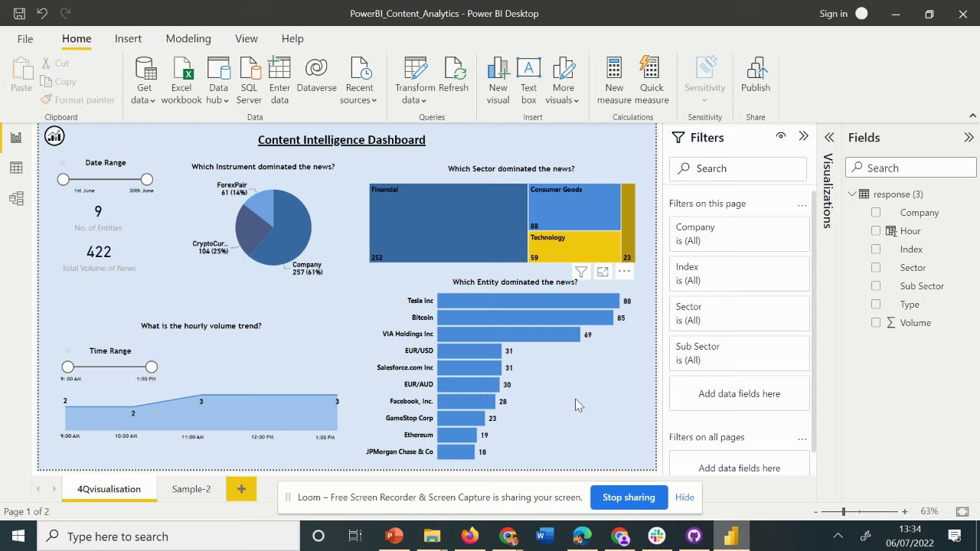Open options for Filters on all pages
The height and width of the screenshot is (551, 980).
(x=802, y=438)
